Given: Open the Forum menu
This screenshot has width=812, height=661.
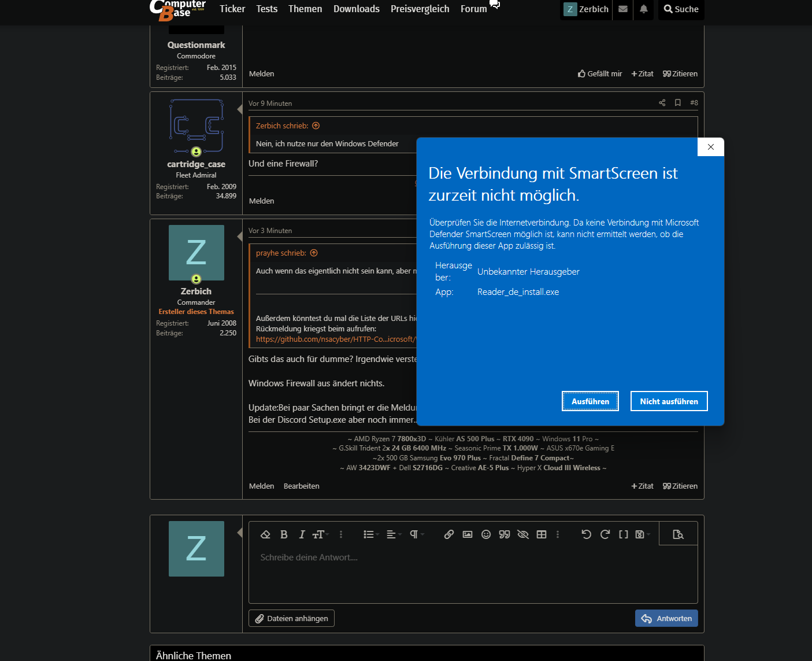Looking at the screenshot, I should point(474,9).
